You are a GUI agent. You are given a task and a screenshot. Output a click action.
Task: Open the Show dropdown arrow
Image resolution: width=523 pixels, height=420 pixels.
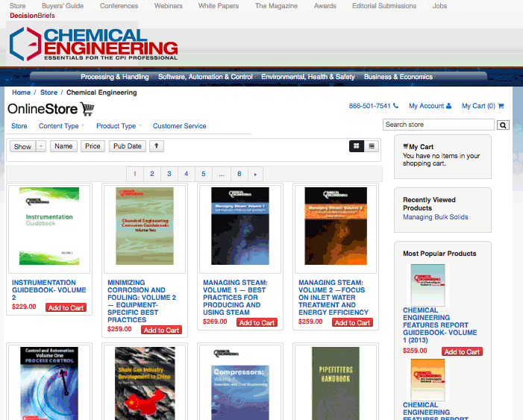[41, 146]
